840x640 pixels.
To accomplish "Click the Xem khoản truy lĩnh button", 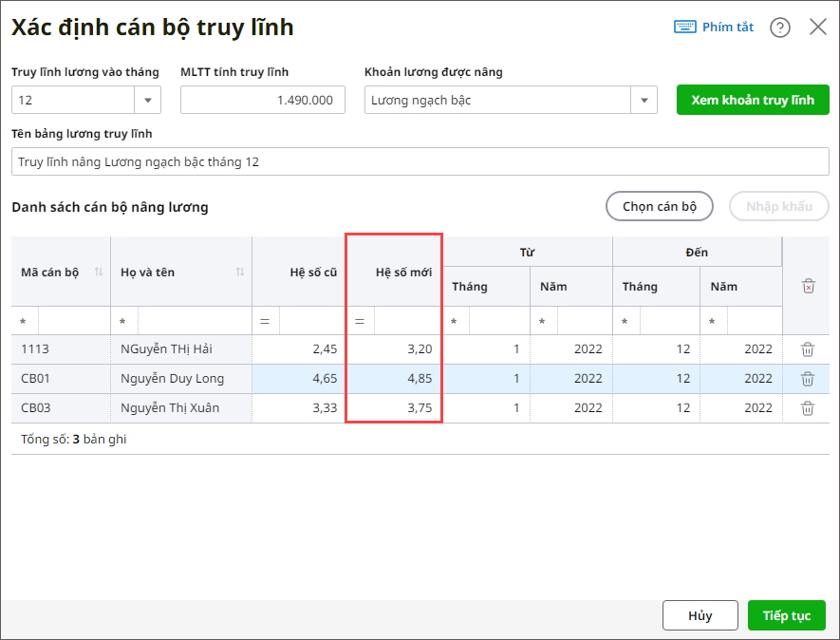I will coord(753,100).
